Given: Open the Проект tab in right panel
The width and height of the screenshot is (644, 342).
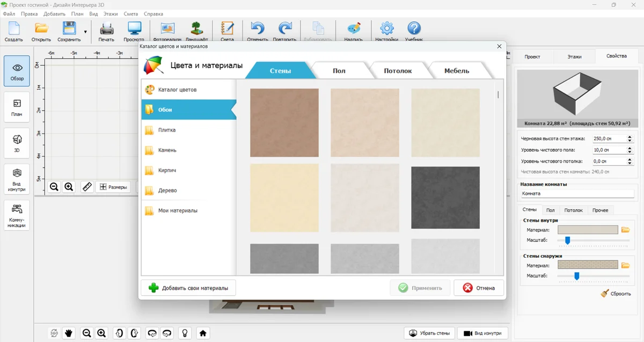Looking at the screenshot, I should point(532,56).
